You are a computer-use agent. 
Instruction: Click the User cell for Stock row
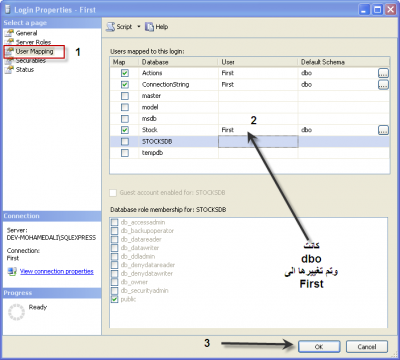[x=258, y=130]
